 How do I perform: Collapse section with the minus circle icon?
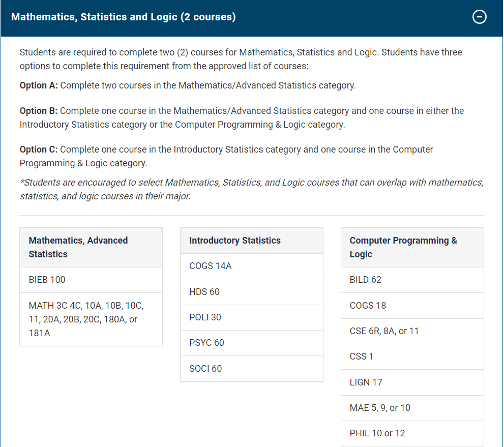pyautogui.click(x=479, y=17)
